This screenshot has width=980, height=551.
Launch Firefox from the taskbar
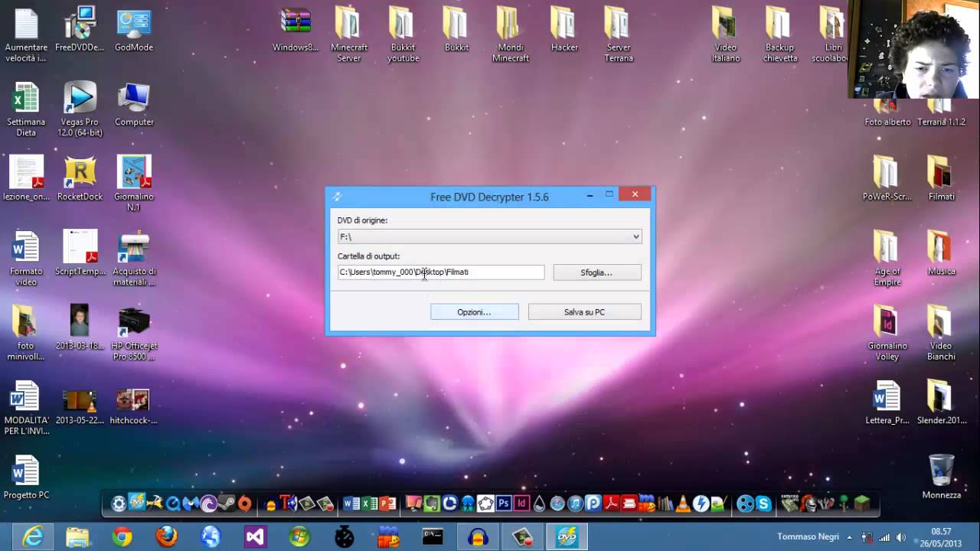click(x=166, y=536)
